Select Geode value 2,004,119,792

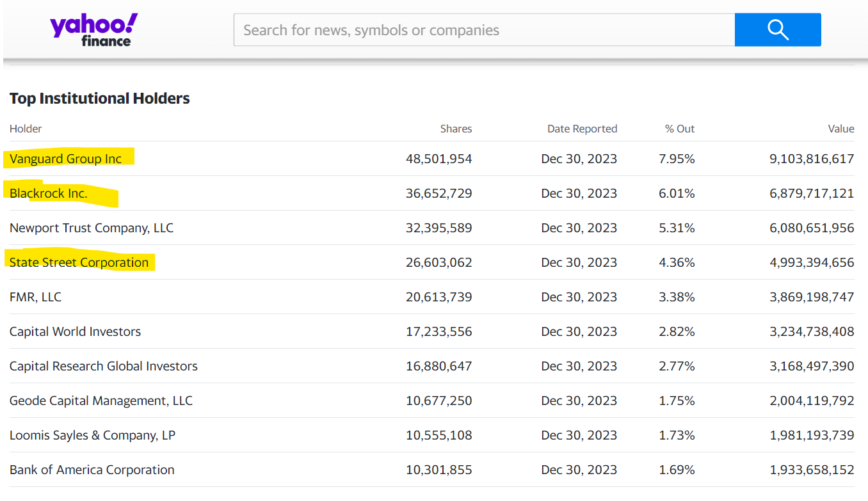(x=812, y=401)
